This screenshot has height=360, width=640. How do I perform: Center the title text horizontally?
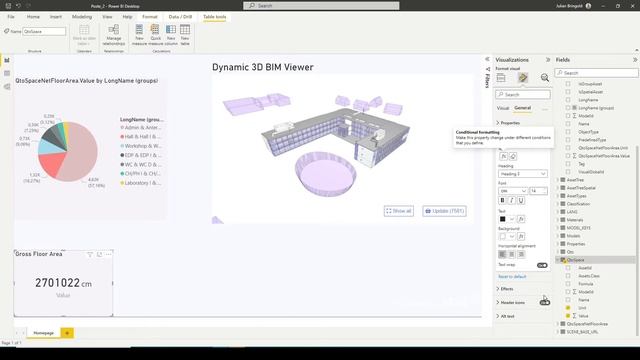(512, 254)
